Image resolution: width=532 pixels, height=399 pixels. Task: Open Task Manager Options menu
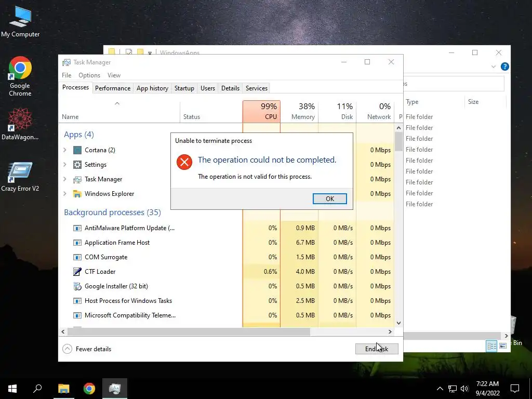tap(89, 75)
